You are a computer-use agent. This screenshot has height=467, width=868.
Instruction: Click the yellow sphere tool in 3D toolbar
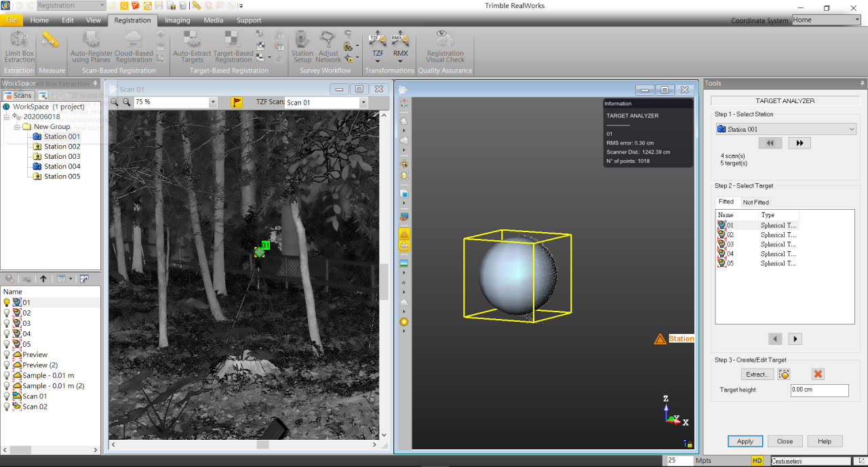tap(404, 322)
